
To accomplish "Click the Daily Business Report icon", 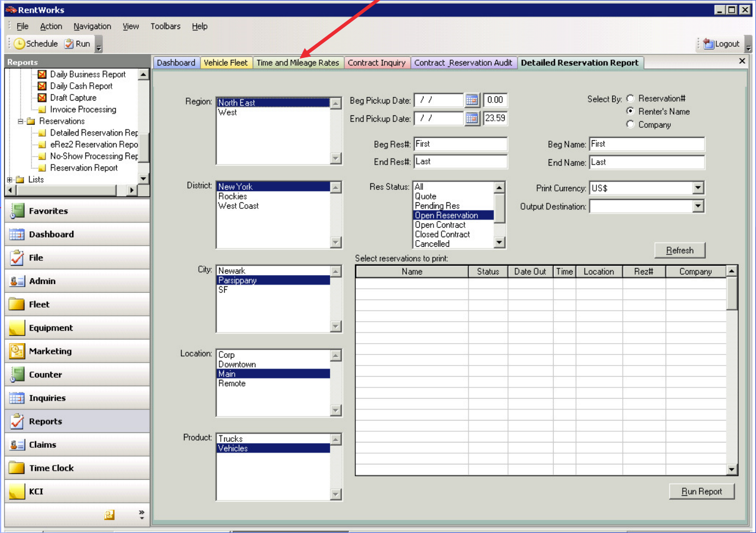I will coord(42,75).
